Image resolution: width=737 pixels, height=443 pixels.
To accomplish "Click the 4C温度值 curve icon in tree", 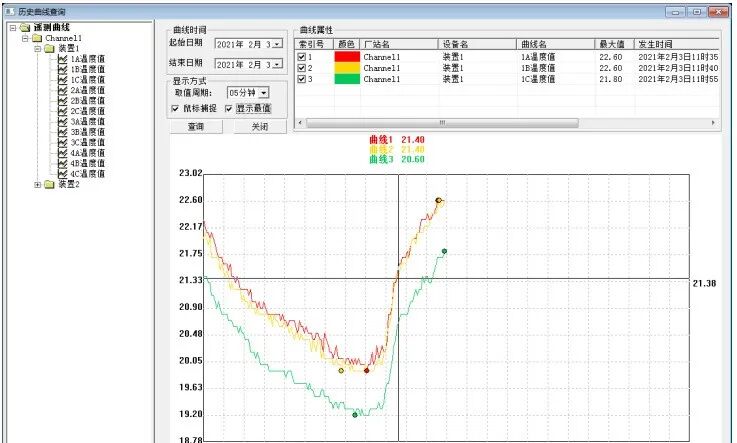I will pyautogui.click(x=62, y=173).
